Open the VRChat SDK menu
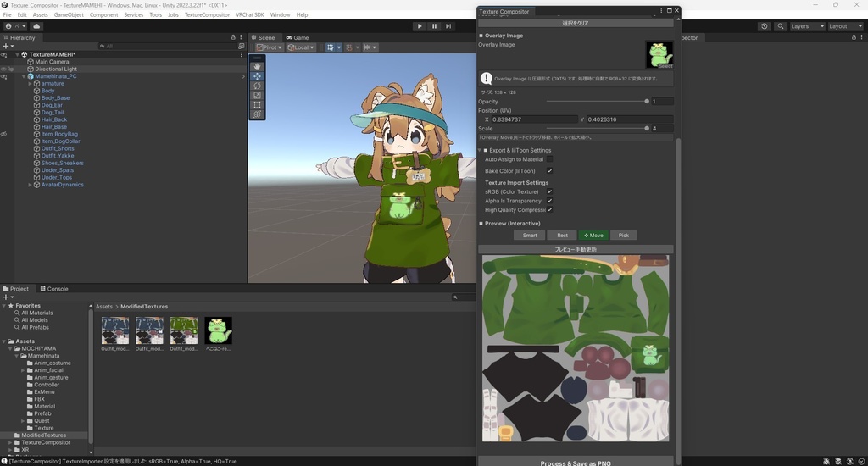The width and height of the screenshot is (868, 466). [250, 15]
